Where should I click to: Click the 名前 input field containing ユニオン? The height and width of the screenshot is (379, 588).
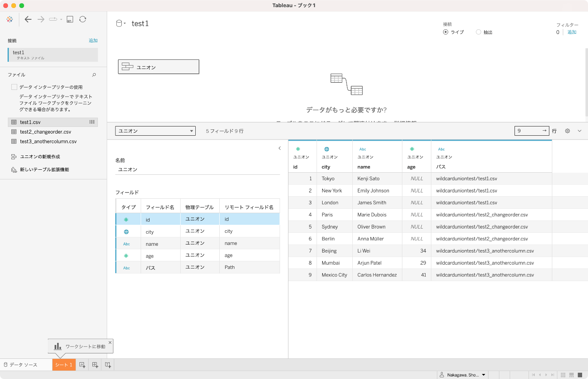click(197, 169)
